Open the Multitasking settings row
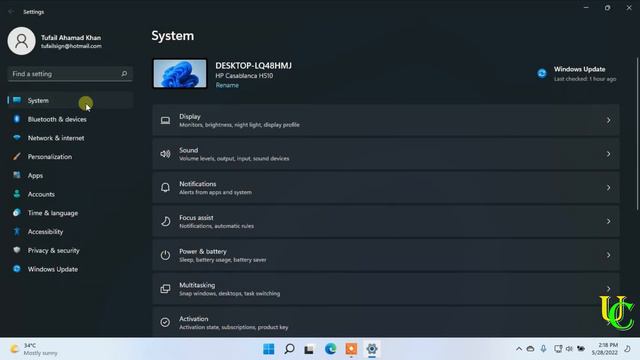Viewport: 640px width, 360px height. coord(386,289)
